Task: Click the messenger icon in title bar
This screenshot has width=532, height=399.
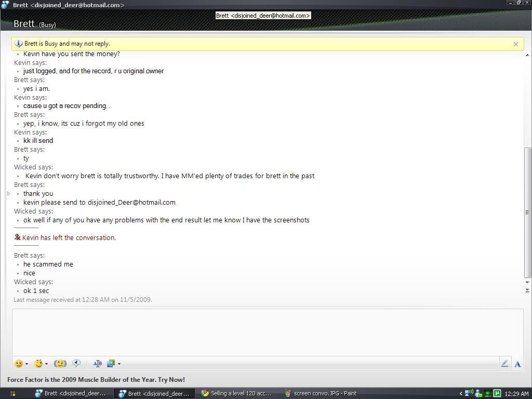Action: (x=5, y=4)
